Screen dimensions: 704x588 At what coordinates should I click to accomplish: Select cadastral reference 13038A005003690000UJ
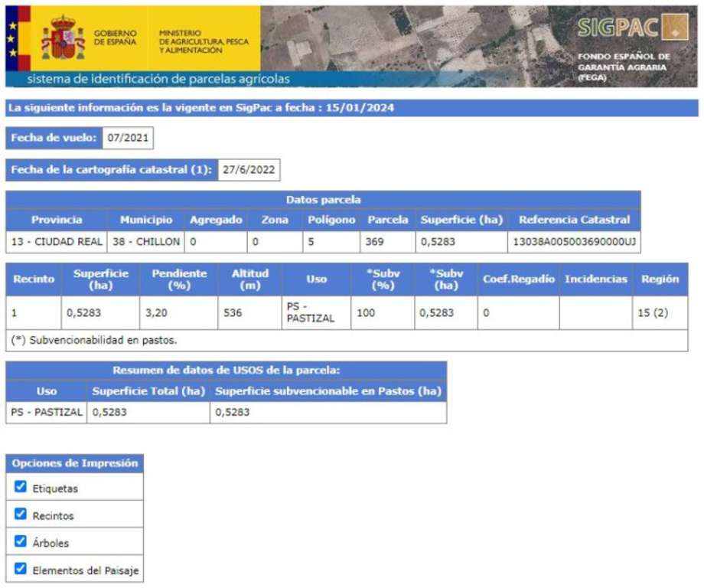click(573, 242)
